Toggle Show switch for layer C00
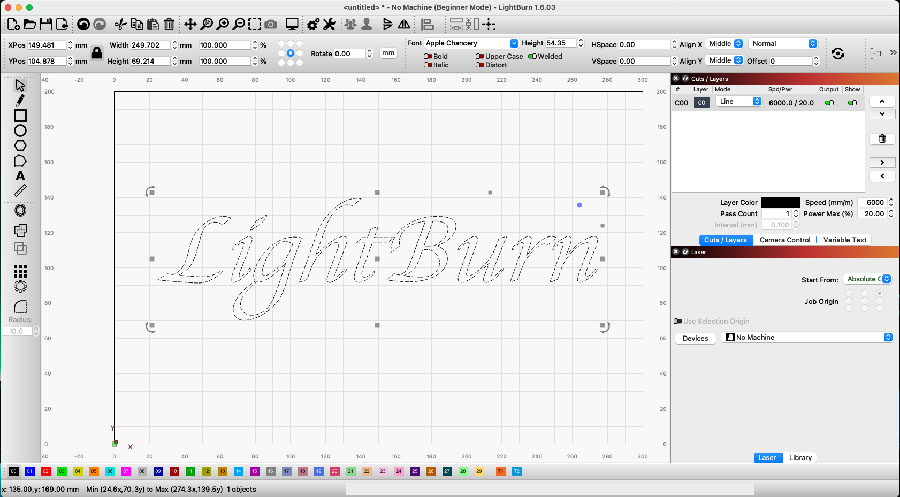The width and height of the screenshot is (900, 497). point(852,102)
